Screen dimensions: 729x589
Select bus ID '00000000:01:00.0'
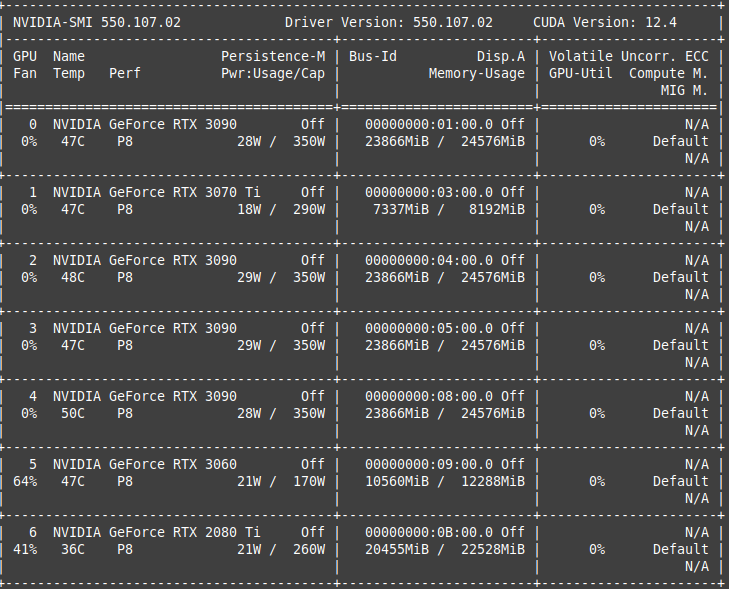429,125
